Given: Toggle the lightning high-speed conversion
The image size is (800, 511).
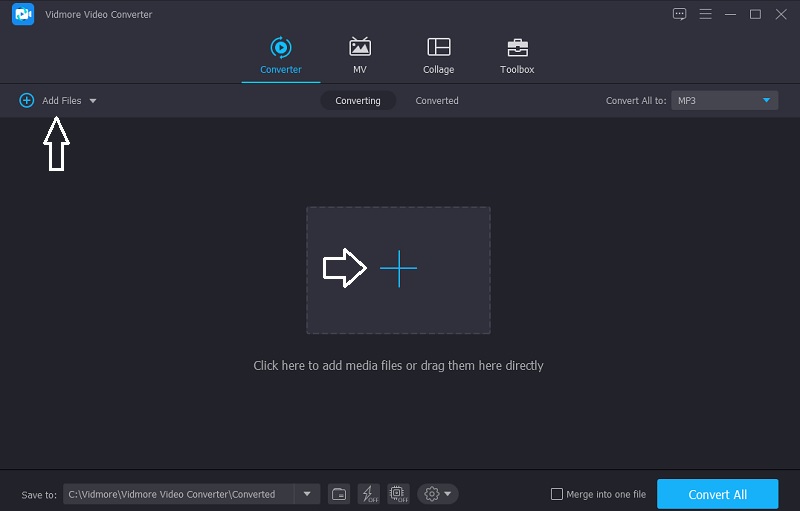Looking at the screenshot, I should (368, 494).
